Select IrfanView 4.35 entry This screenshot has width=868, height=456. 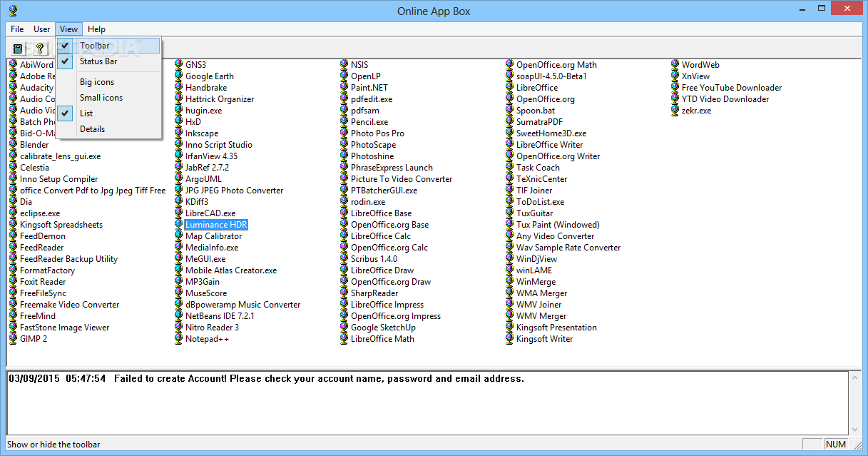pos(212,156)
